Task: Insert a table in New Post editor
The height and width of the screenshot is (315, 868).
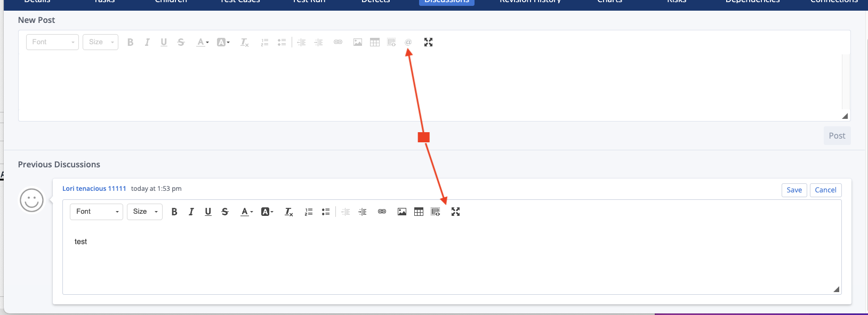Action: tap(375, 42)
